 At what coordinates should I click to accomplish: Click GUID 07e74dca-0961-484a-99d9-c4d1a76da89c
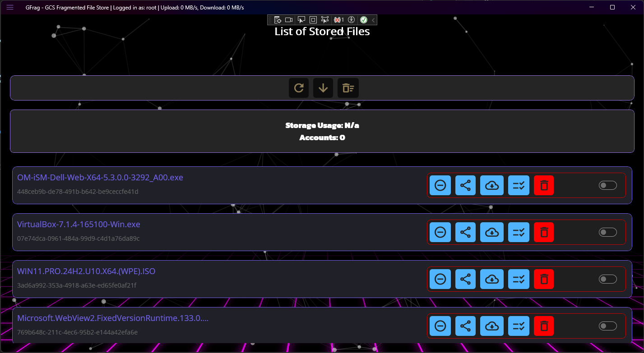click(x=79, y=238)
